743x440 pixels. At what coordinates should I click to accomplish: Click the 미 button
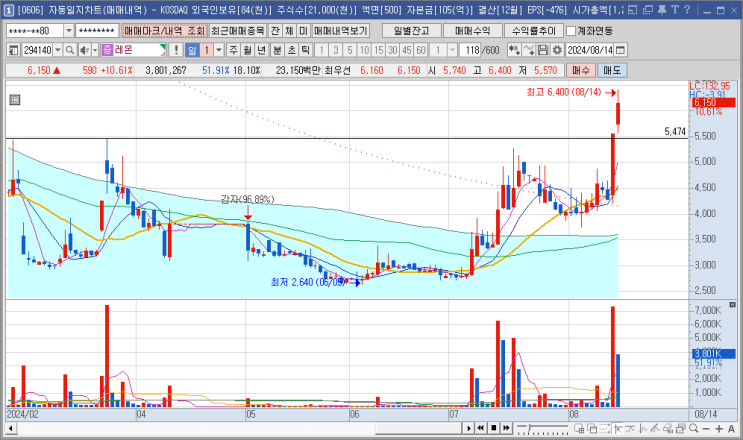pyautogui.click(x=303, y=31)
